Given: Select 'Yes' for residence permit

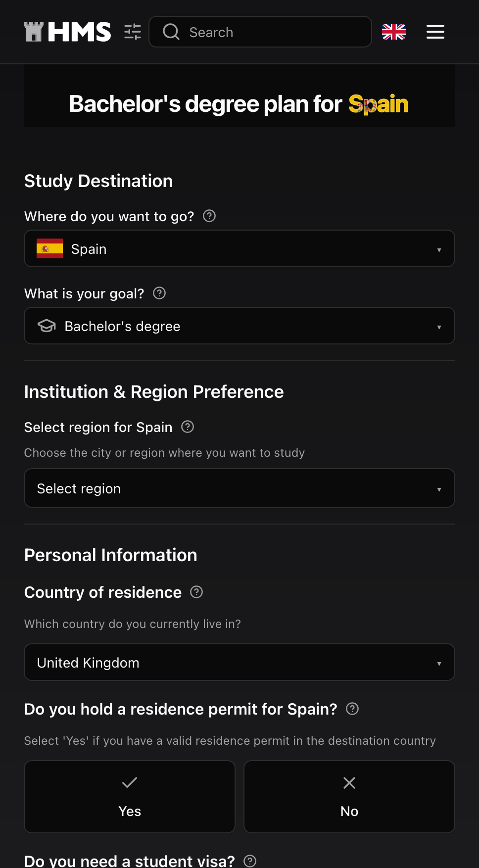Looking at the screenshot, I should [130, 796].
